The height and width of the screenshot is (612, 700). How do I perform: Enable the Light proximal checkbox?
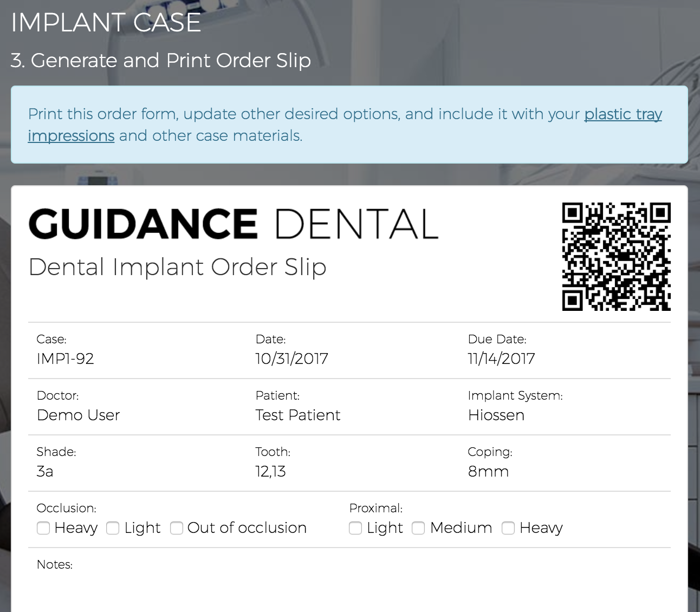(355, 528)
